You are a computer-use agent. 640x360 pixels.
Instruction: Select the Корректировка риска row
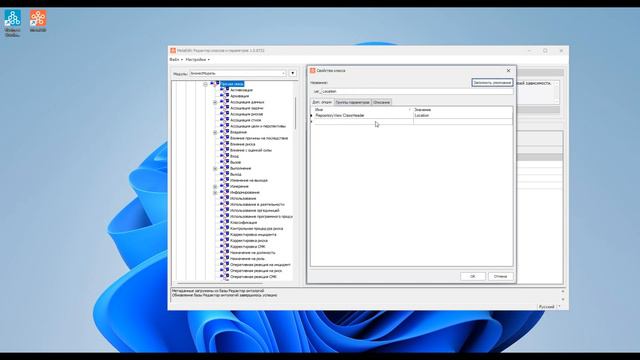coord(249,240)
